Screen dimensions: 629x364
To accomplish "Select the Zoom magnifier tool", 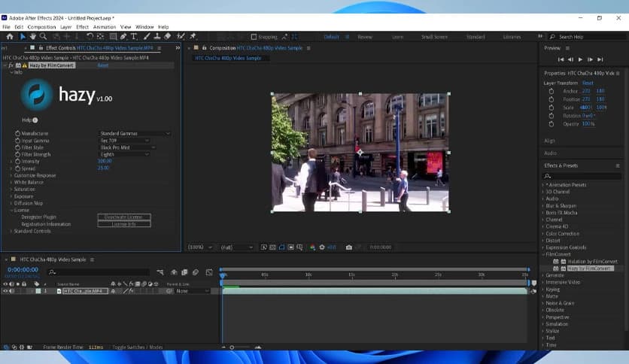I will pos(43,37).
